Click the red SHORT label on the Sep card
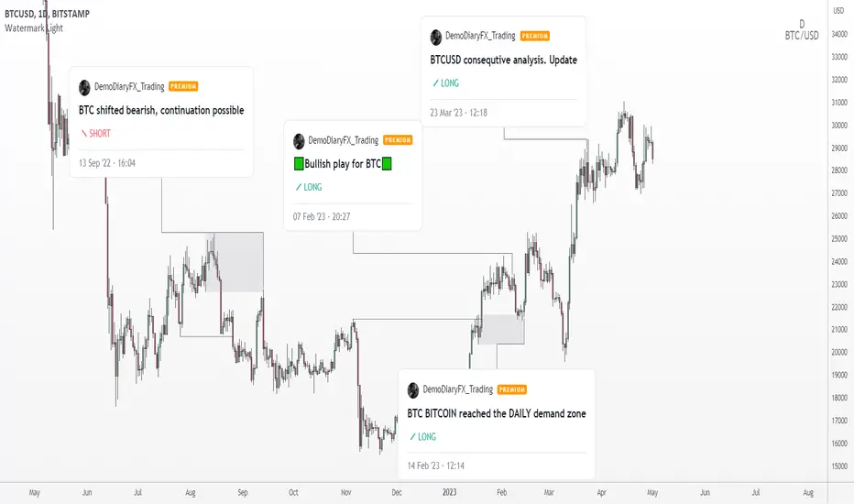 95,134
